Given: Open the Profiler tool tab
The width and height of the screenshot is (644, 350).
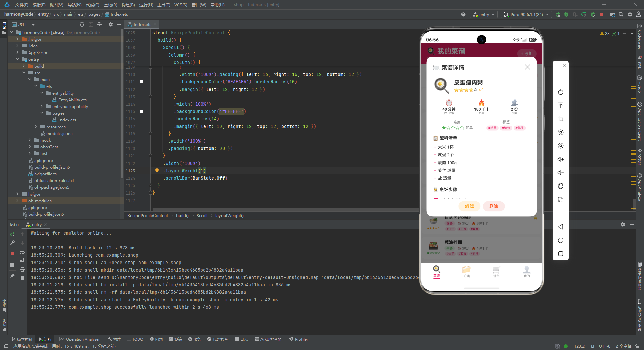Looking at the screenshot, I should click(298, 339).
